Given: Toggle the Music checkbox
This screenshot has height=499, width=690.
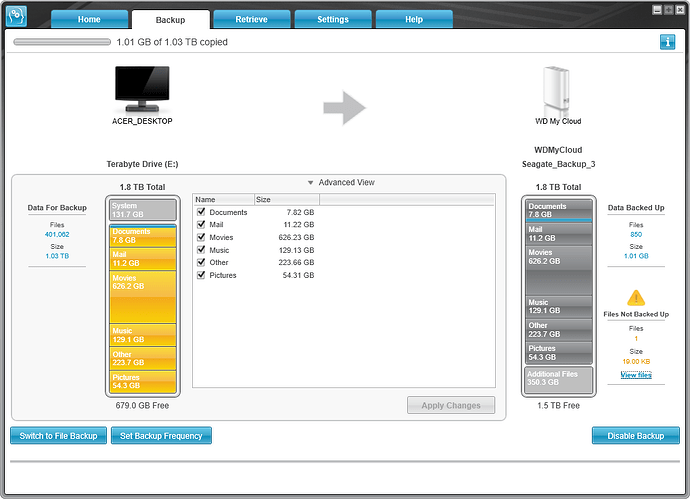Looking at the screenshot, I should click(201, 250).
